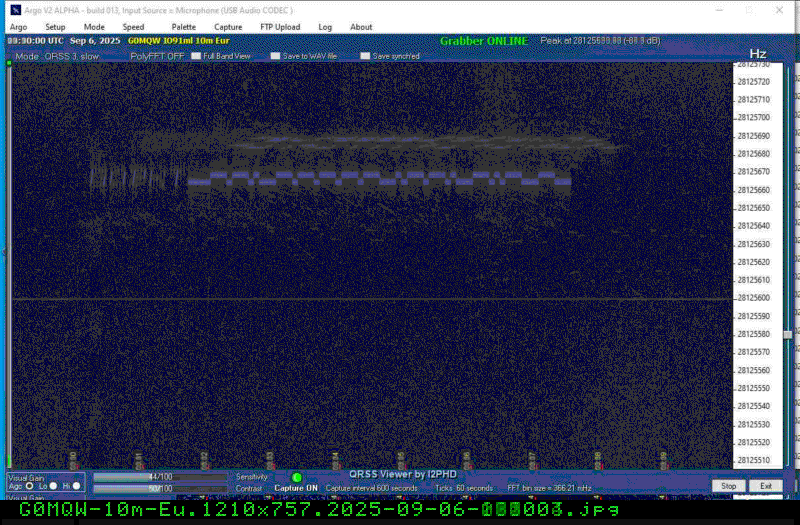This screenshot has width=800, height=525.
Task: Open the Setup menu
Action: point(55,27)
